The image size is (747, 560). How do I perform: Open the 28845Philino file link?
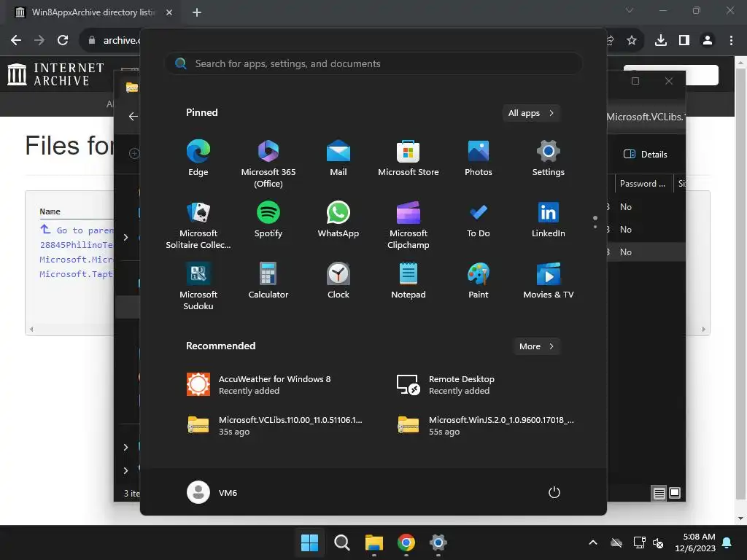[76, 245]
